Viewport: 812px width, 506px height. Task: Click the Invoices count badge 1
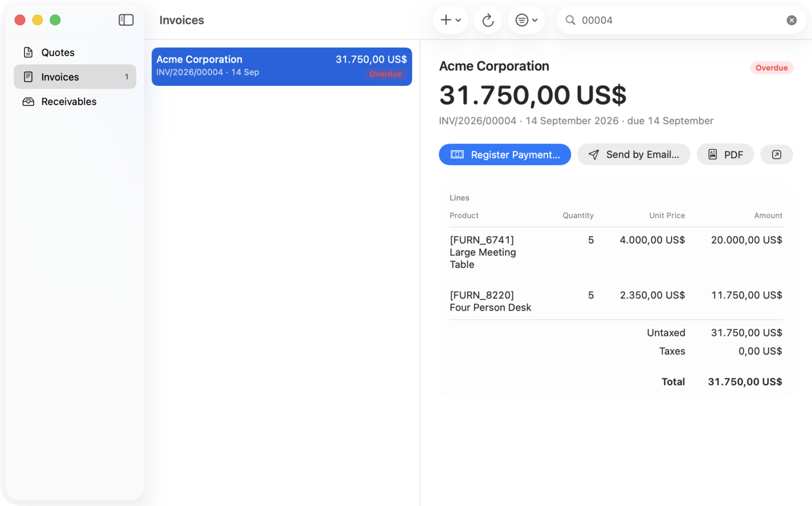coord(126,77)
